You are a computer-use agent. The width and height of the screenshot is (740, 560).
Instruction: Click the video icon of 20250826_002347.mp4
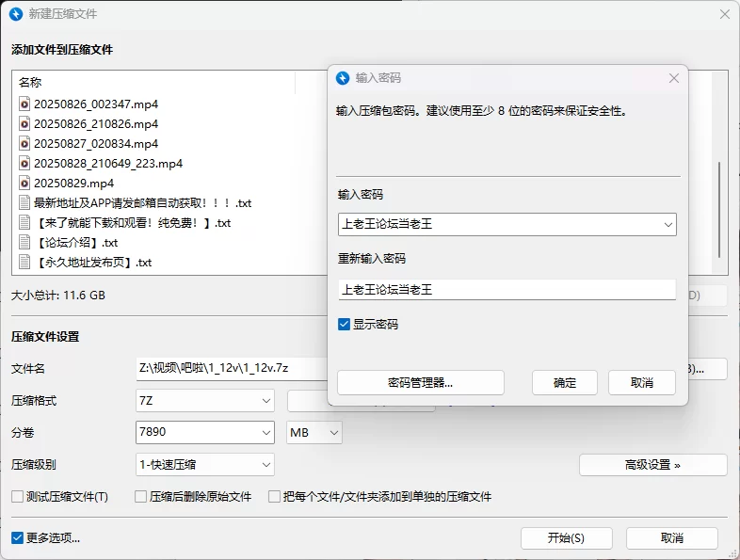tap(24, 104)
